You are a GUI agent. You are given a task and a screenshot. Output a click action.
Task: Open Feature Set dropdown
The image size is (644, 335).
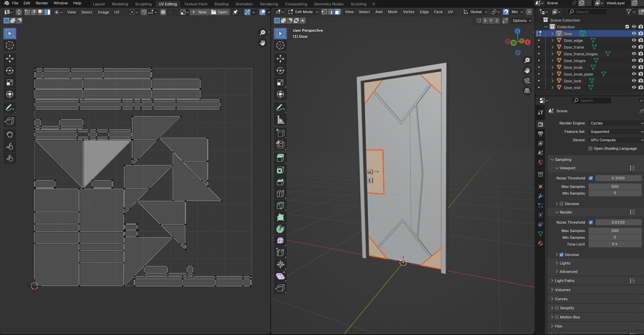click(616, 132)
